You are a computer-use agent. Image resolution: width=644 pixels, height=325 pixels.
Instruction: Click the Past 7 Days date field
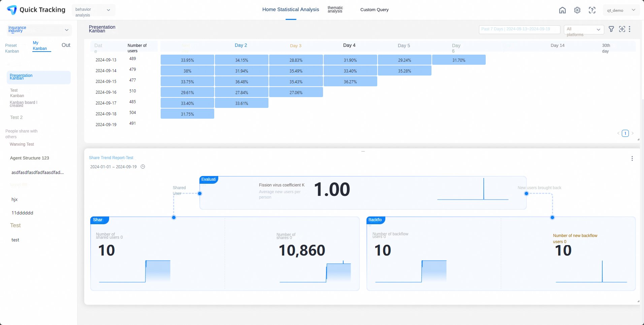point(519,29)
